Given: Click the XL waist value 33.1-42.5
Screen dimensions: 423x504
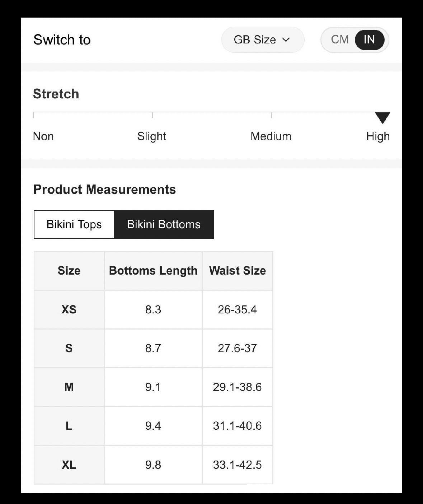Looking at the screenshot, I should tap(238, 465).
